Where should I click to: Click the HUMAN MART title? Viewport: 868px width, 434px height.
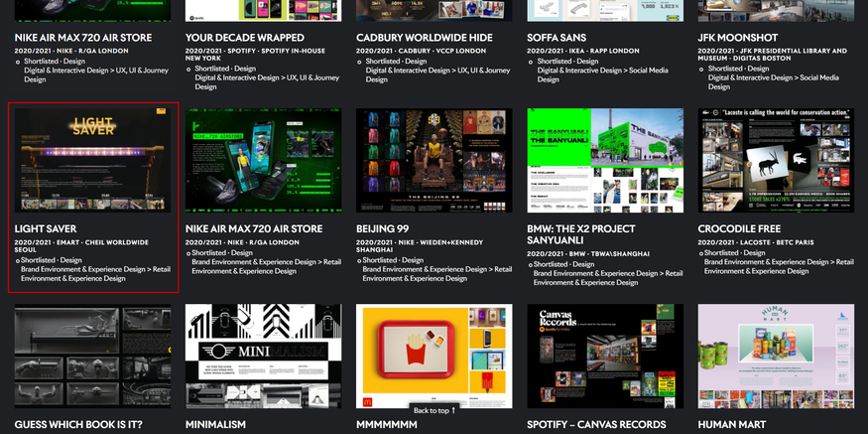click(x=732, y=425)
